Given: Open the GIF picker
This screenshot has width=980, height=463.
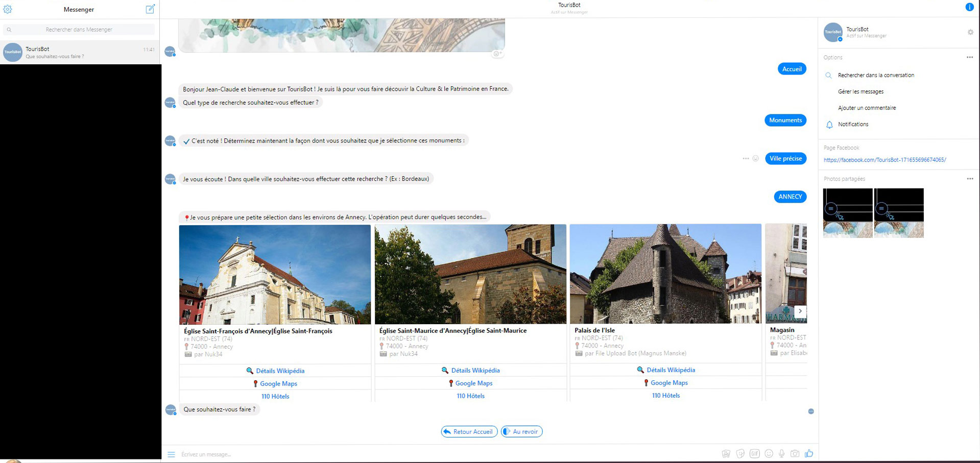Looking at the screenshot, I should 754,454.
